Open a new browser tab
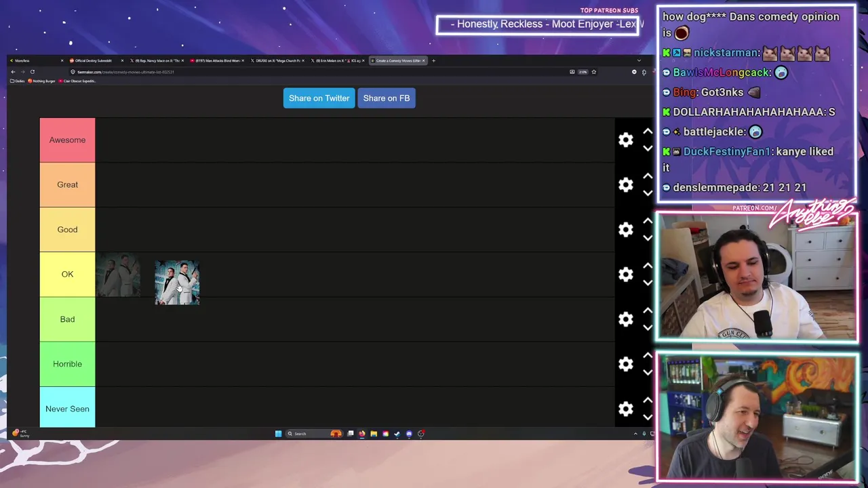 [434, 60]
